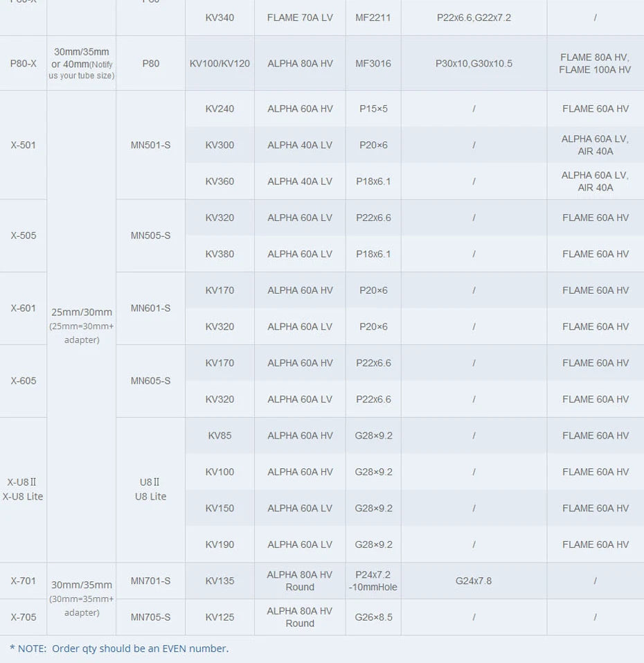Select the KV85 value cell

220,436
